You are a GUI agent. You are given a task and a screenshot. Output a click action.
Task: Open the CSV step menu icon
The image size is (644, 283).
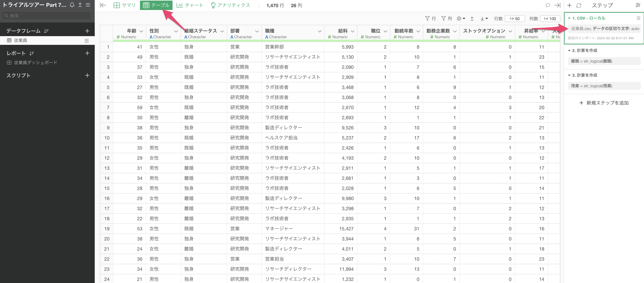(x=638, y=18)
